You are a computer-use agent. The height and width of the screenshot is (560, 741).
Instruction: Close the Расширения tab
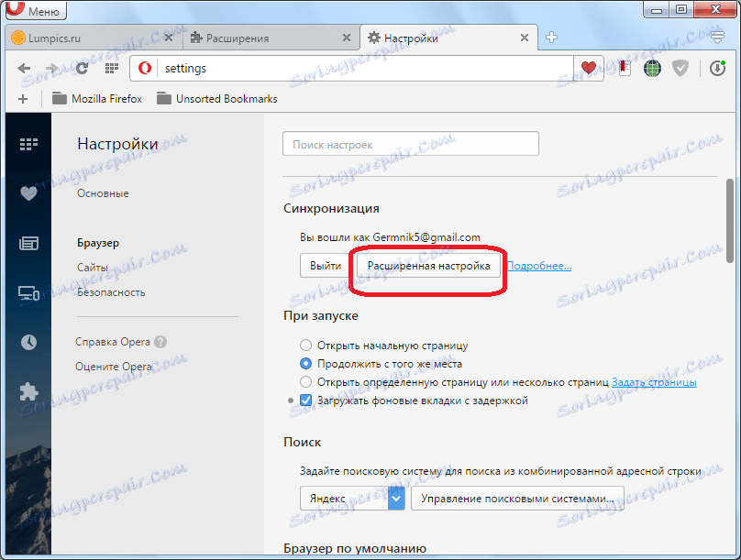[x=347, y=38]
